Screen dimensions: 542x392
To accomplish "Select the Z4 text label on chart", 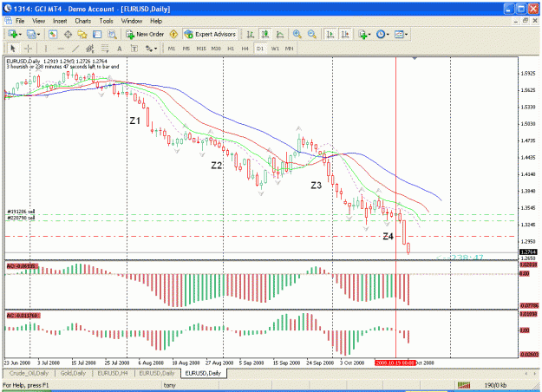I will (x=389, y=237).
